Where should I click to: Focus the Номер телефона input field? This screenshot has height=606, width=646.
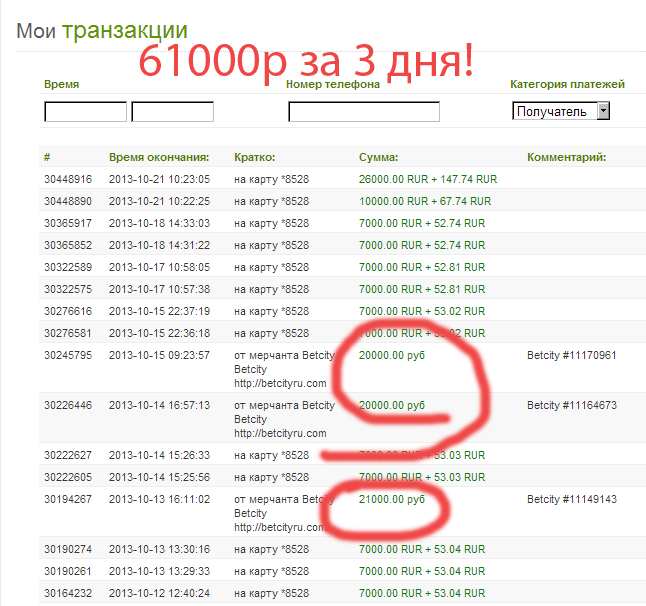364,112
